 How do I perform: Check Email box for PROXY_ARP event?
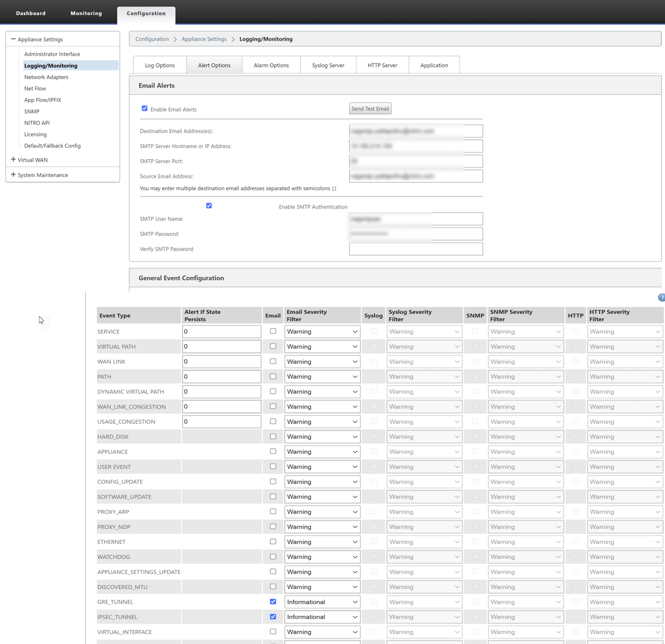pos(273,511)
